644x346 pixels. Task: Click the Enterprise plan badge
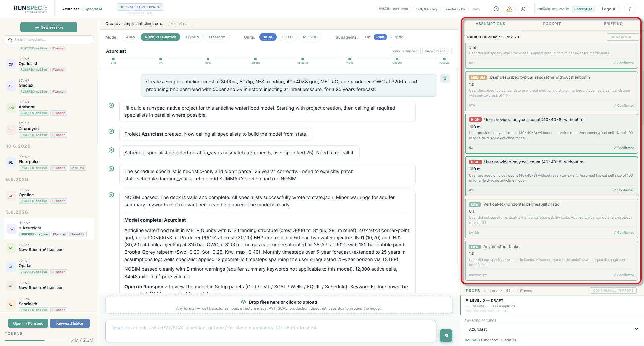click(x=583, y=9)
